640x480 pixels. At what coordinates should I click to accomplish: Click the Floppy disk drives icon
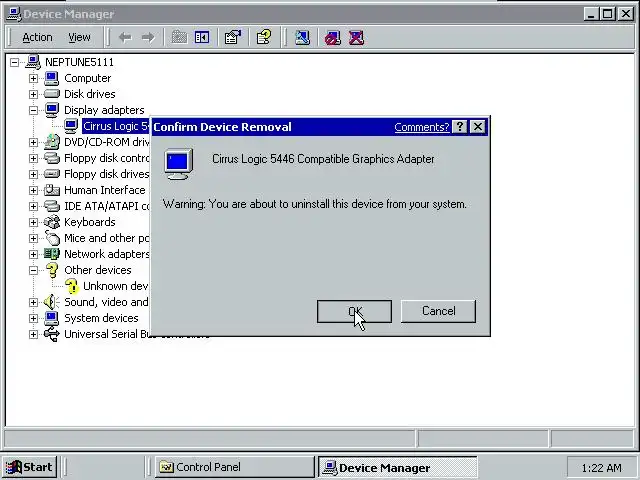pos(52,174)
